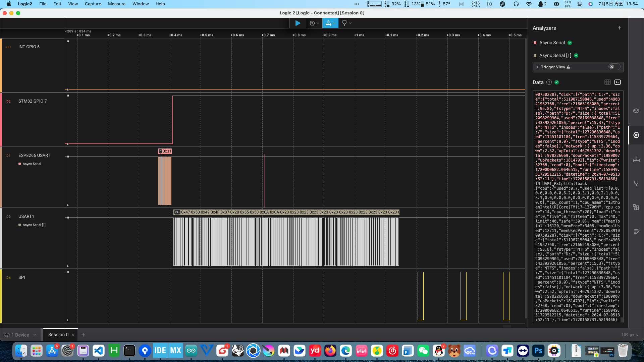
Task: Open the analyzer toolbar dropdown arrow
Action: point(318,23)
